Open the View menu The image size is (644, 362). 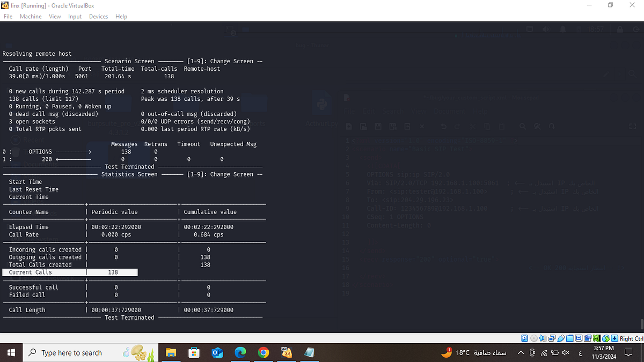tap(55, 16)
